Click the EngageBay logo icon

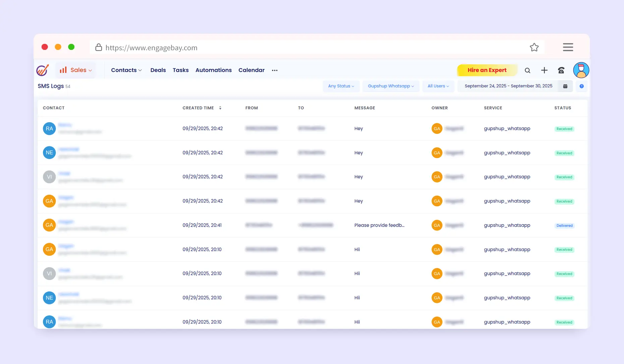[43, 70]
